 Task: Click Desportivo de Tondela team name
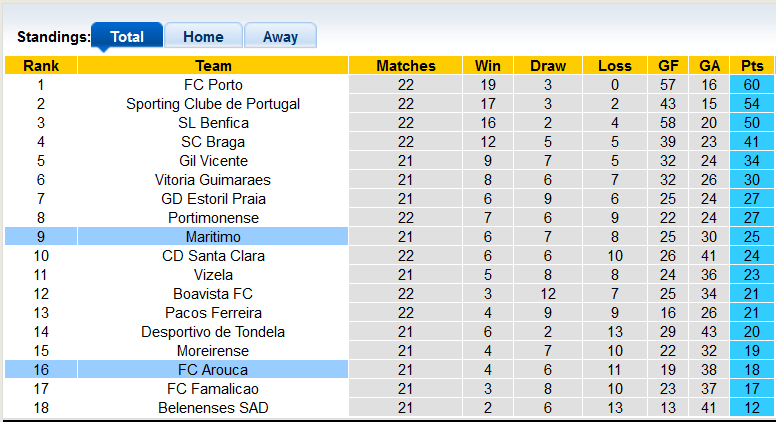click(213, 332)
